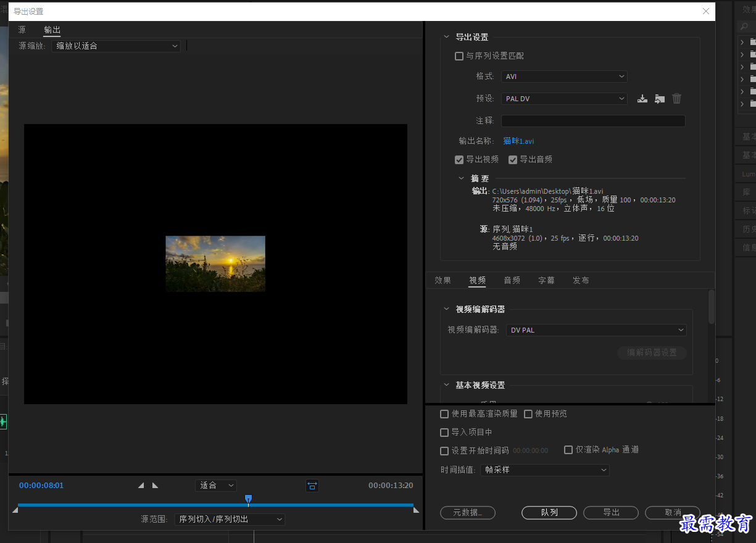
Task: Click the blue playhead on the timeline
Action: (x=248, y=499)
